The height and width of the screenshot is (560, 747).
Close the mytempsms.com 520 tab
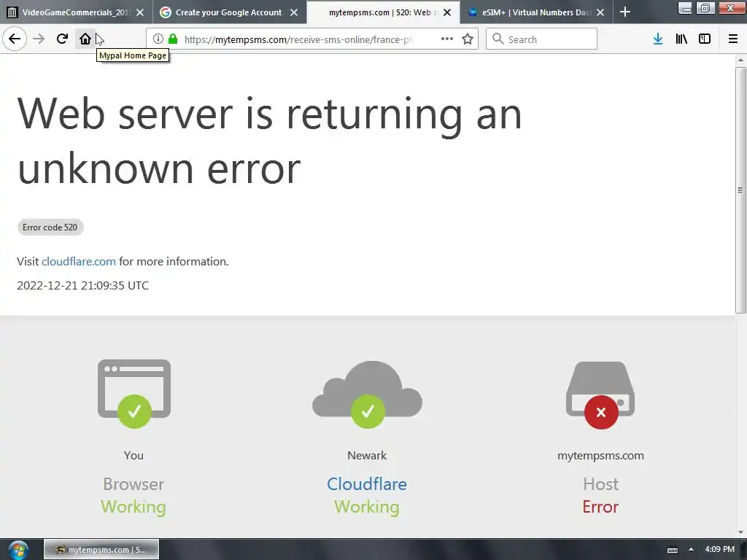pos(447,12)
